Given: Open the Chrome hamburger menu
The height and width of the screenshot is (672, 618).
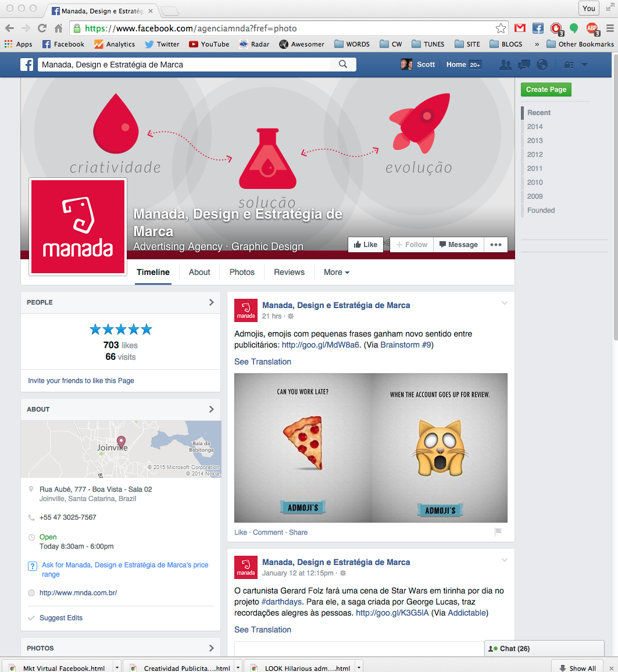Looking at the screenshot, I should pos(610,28).
